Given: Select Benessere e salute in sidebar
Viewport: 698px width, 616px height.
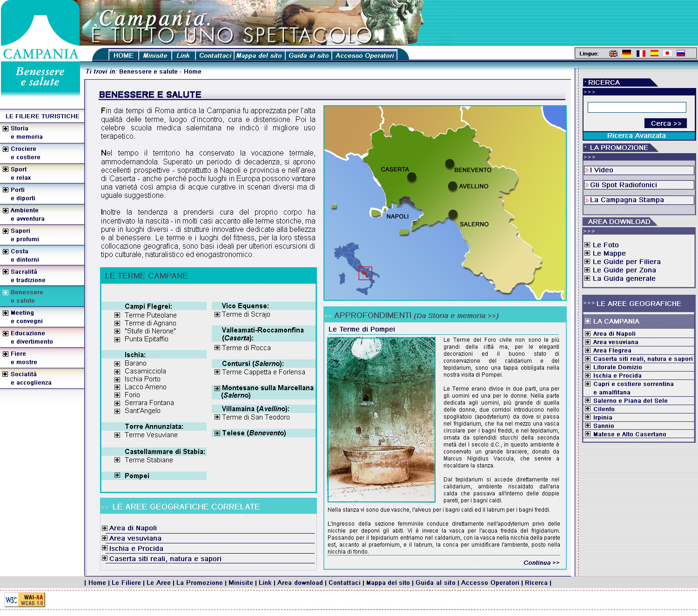Looking at the screenshot, I should [x=42, y=296].
